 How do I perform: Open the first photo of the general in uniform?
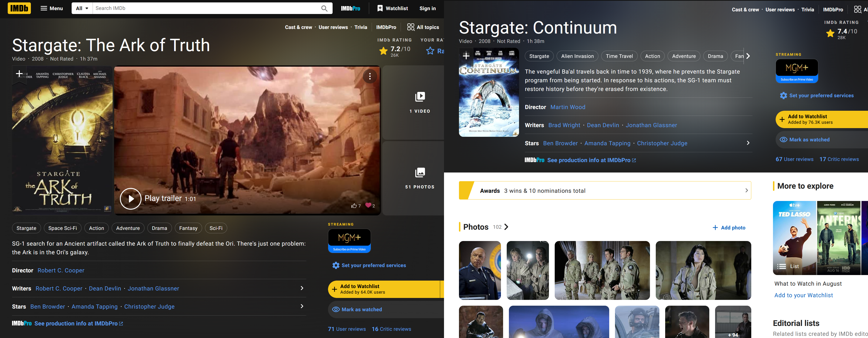point(480,270)
